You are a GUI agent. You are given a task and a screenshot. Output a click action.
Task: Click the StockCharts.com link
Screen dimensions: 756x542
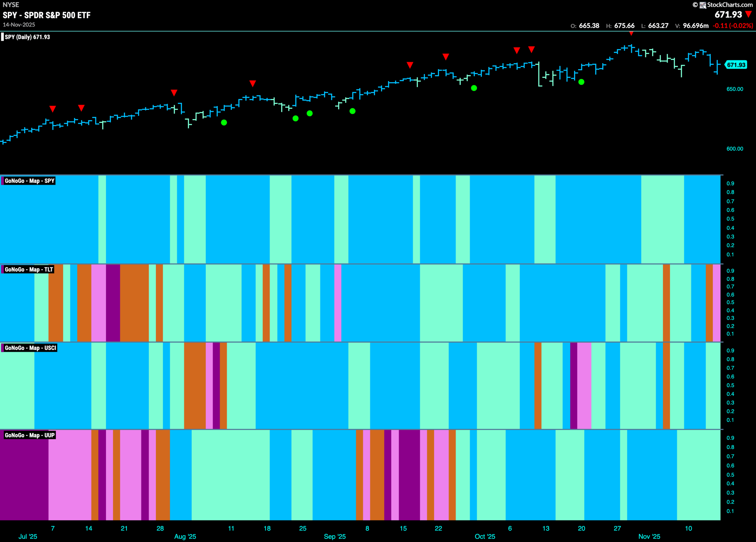pyautogui.click(x=730, y=5)
